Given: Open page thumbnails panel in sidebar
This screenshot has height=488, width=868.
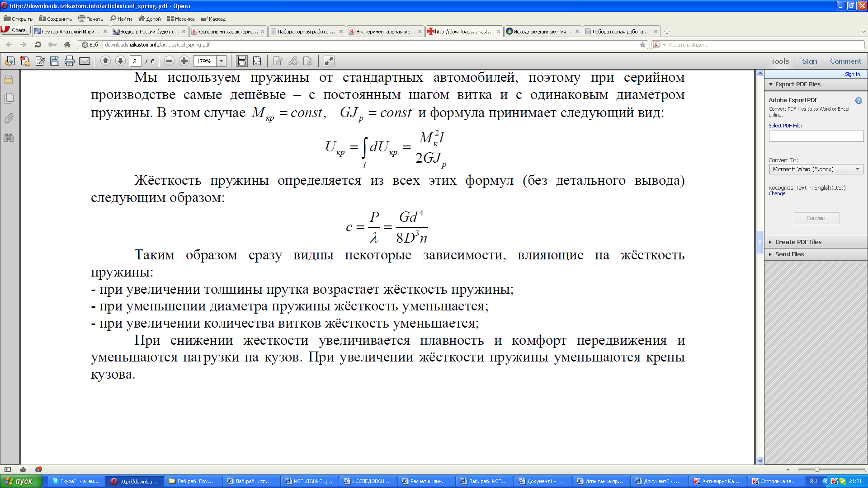Looking at the screenshot, I should click(x=9, y=99).
